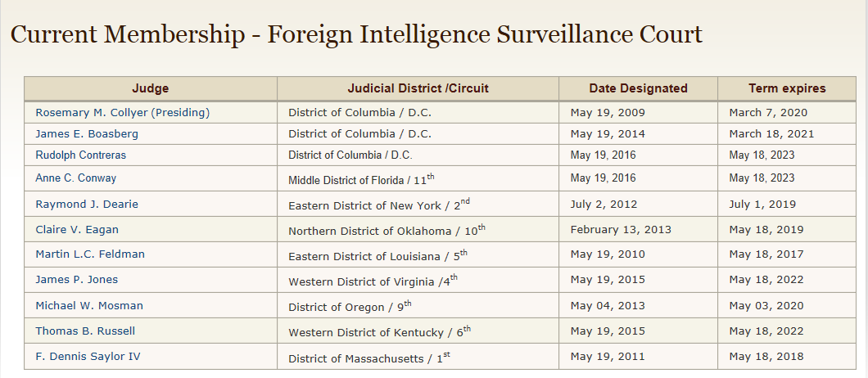Select the Anne C. Conway link
Screen dimensions: 868x378
click(75, 178)
